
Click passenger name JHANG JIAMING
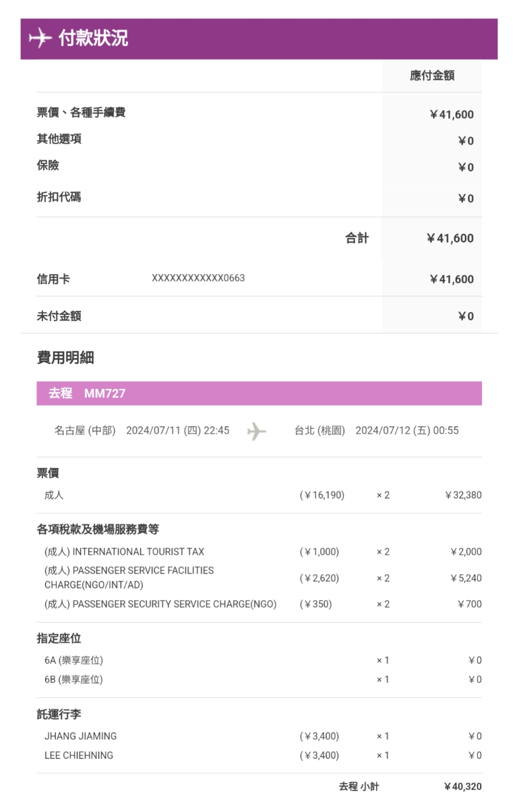tap(81, 737)
